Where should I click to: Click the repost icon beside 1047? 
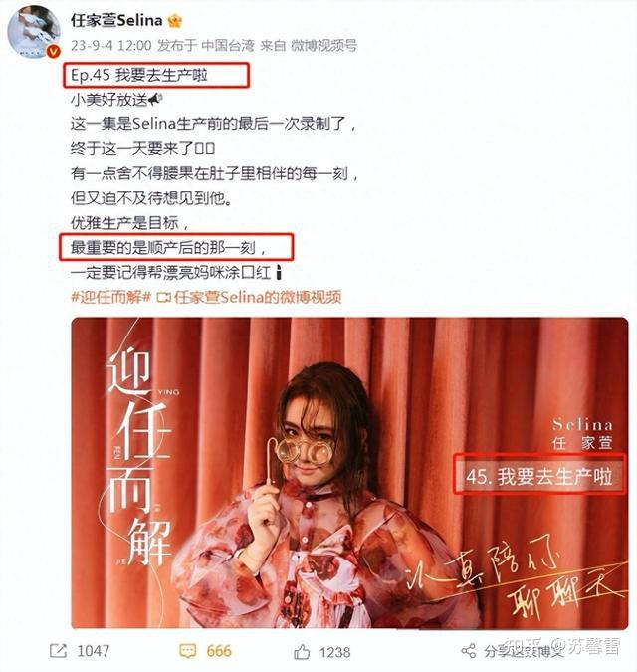coord(58,650)
